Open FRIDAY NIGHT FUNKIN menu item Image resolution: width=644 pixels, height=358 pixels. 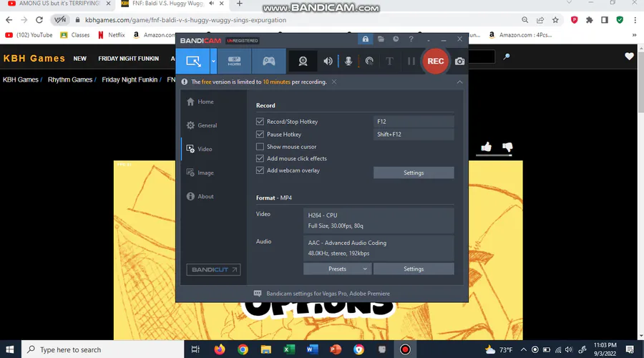(x=129, y=59)
